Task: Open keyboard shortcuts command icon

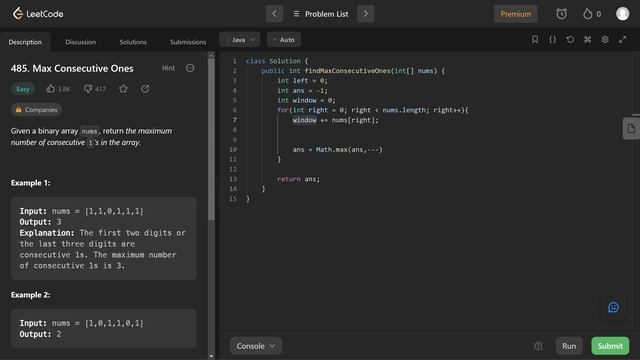Action: click(587, 39)
